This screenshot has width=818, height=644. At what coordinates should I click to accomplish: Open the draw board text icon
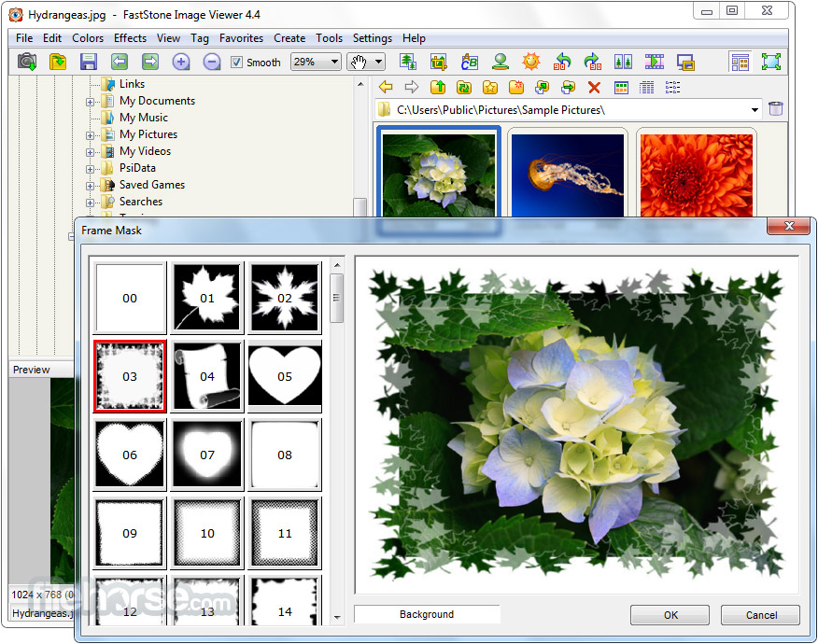470,62
